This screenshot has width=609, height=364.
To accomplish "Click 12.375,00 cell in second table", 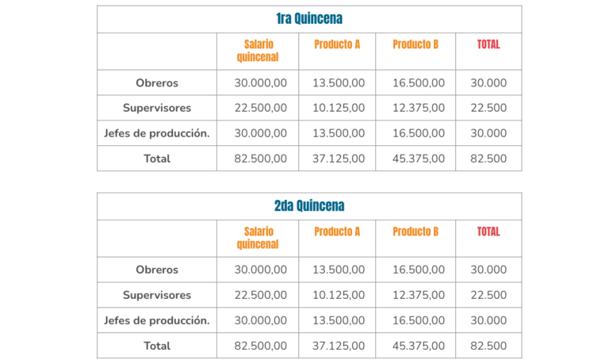I will (x=419, y=295).
